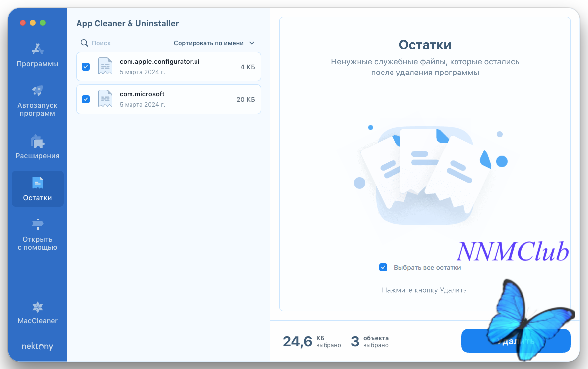Viewport: 588px width, 369px height.
Task: Click the 4 КБ size value
Action: [x=248, y=67]
